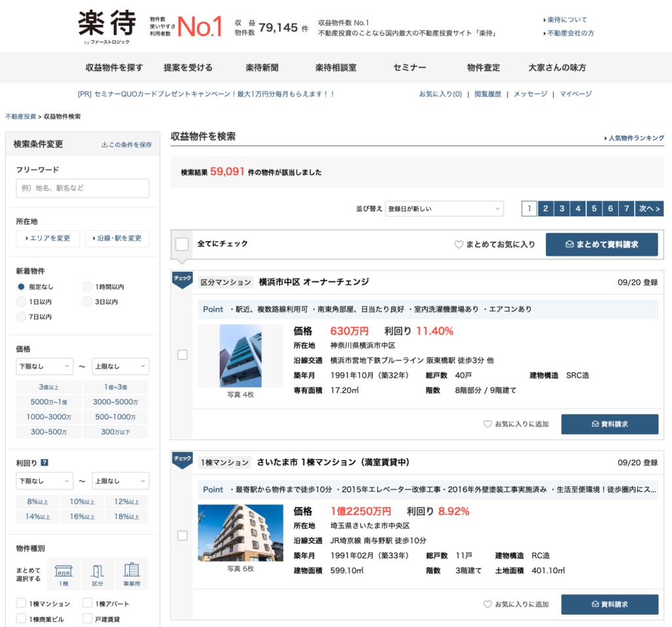Open 提案を受ける menu
The width and height of the screenshot is (672, 627).
click(x=188, y=68)
